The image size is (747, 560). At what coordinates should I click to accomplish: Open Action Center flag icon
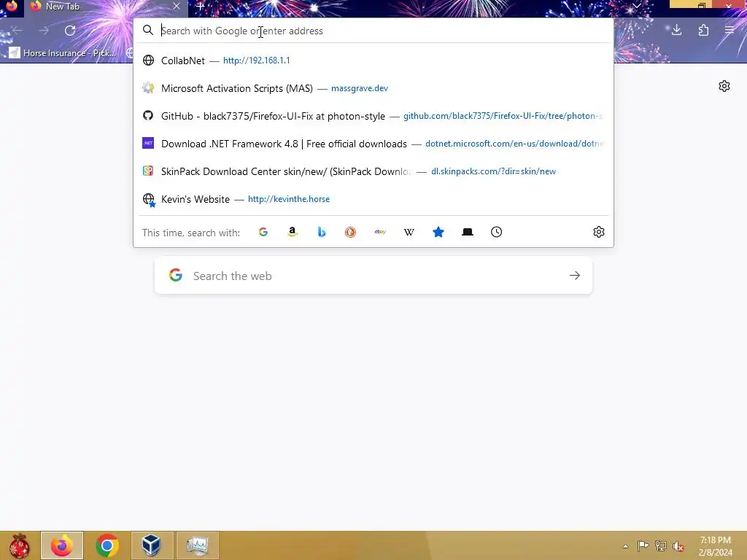(643, 545)
